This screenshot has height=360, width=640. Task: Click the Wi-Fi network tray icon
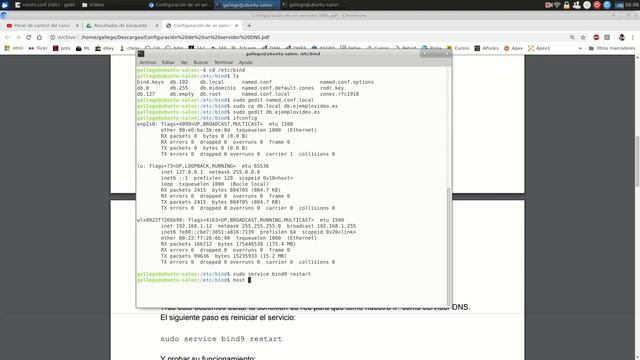557,5
